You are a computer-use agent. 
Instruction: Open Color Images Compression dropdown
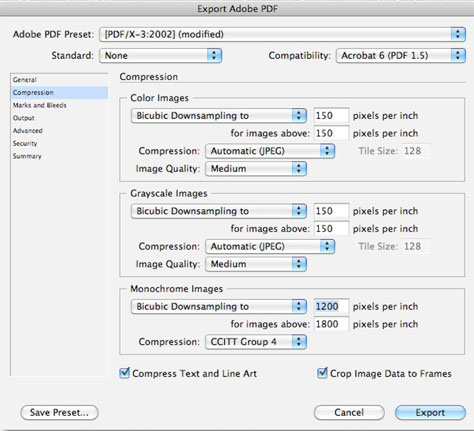pyautogui.click(x=270, y=151)
